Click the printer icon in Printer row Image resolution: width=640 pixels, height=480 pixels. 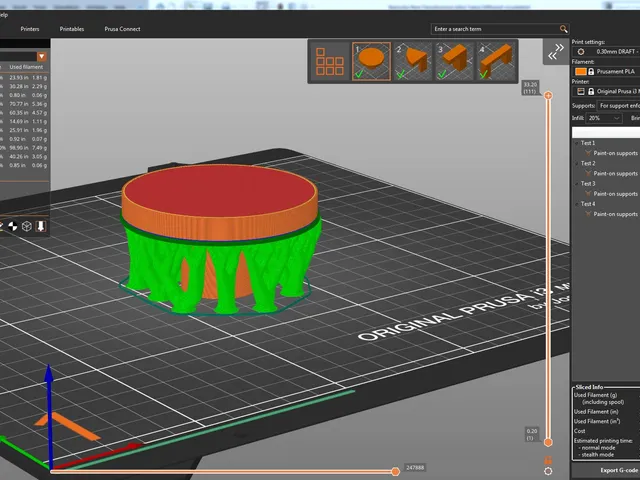point(581,91)
